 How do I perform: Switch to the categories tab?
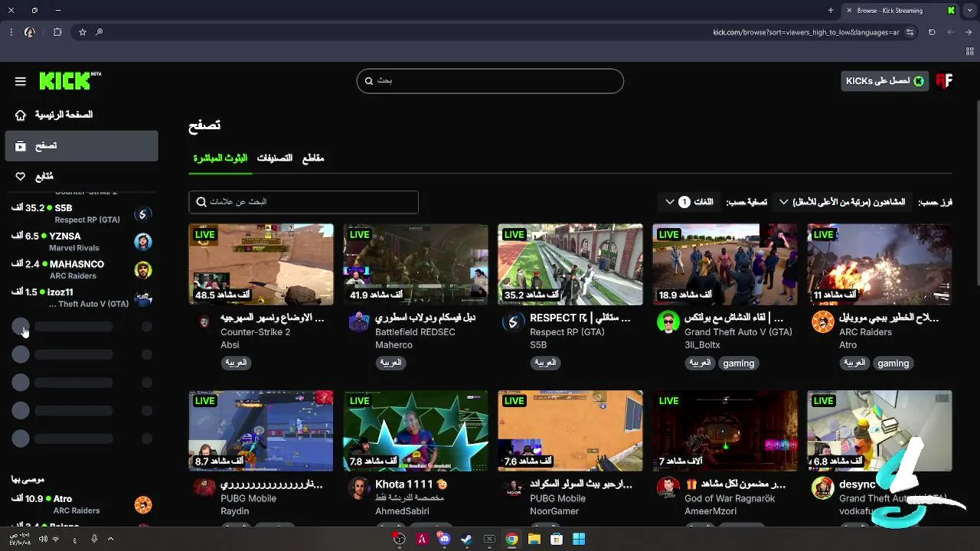[x=275, y=158]
